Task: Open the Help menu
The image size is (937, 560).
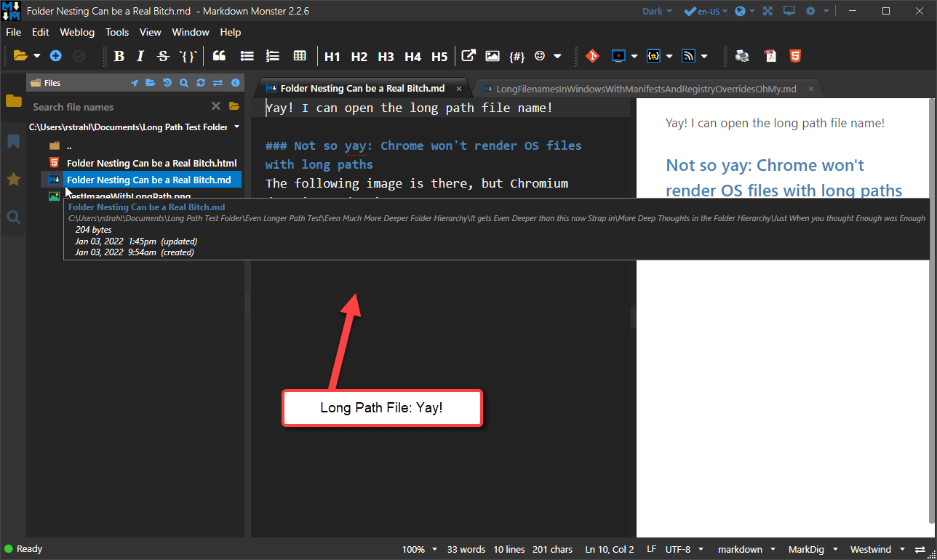Action: point(231,32)
